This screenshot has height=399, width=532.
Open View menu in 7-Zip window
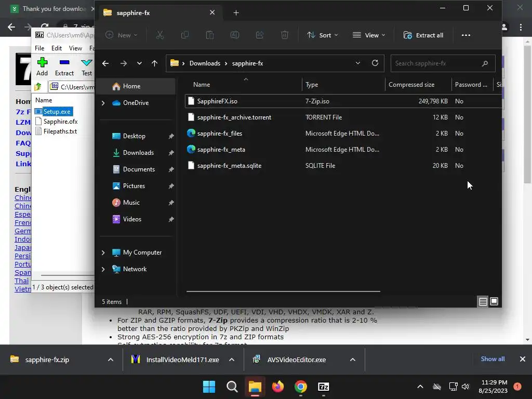click(75, 48)
